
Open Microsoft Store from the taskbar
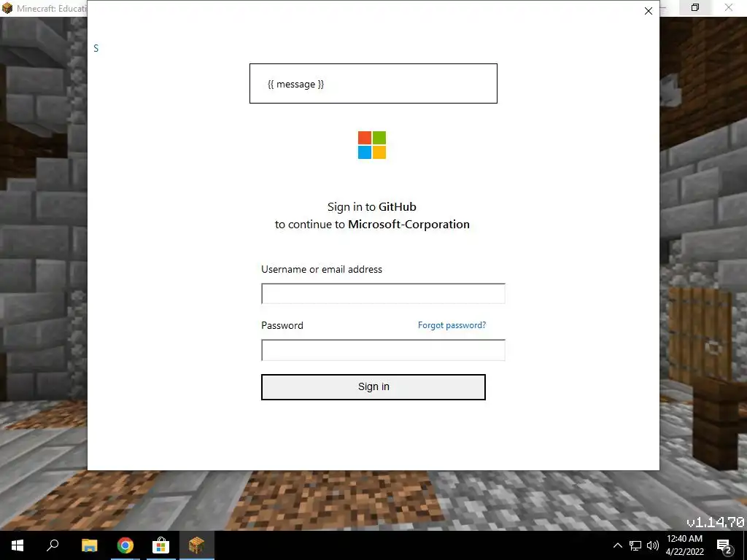pyautogui.click(x=161, y=545)
